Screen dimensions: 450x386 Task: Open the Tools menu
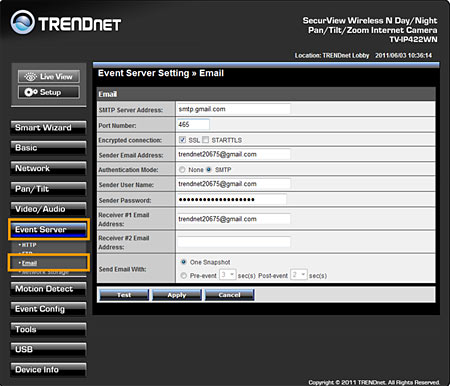(48, 329)
